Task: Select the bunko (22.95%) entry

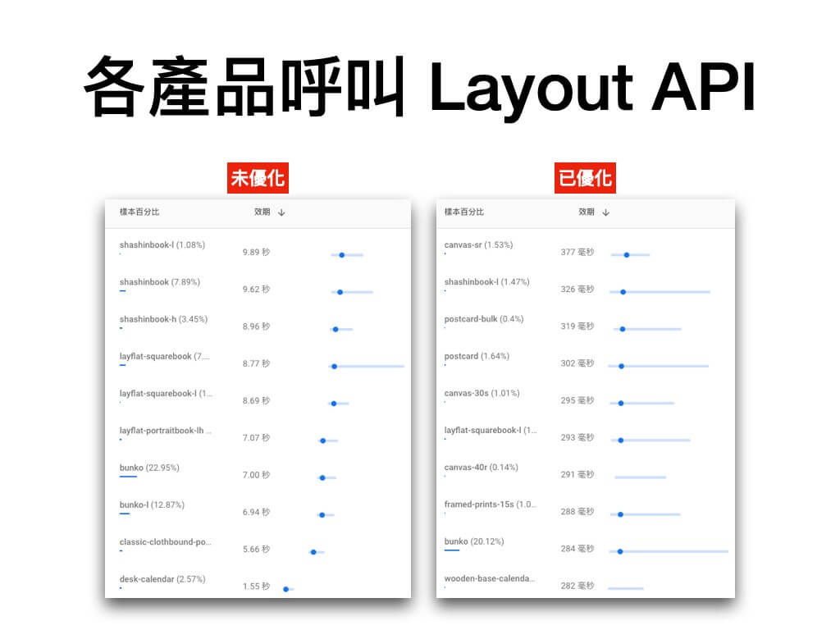Action: pyautogui.click(x=149, y=468)
